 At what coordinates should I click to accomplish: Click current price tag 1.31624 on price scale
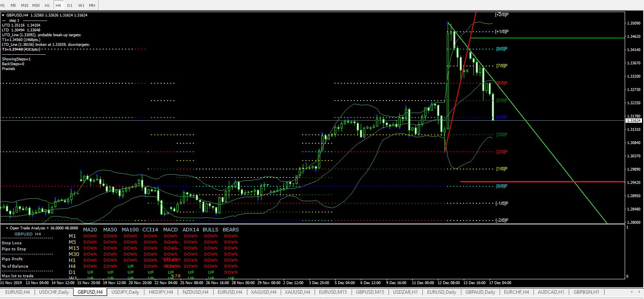coord(634,120)
